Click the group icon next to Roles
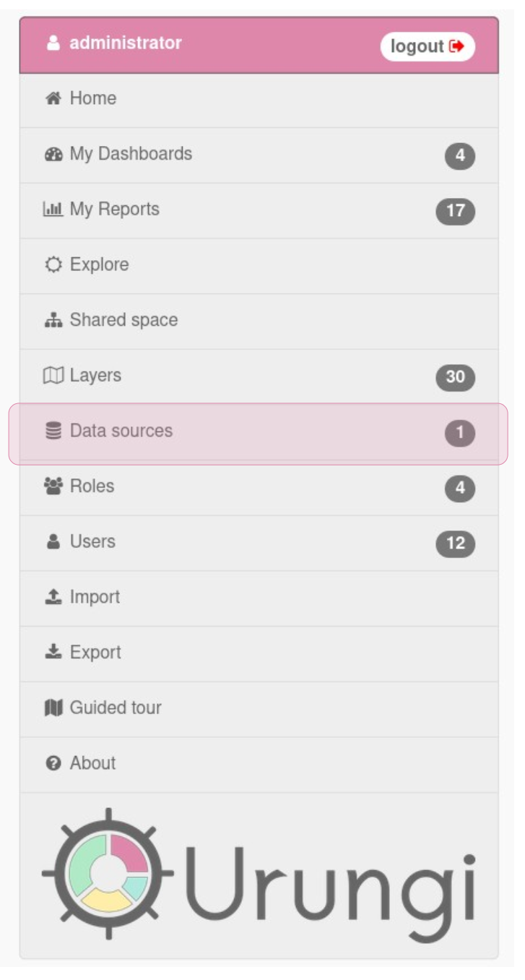The width and height of the screenshot is (525, 980). tap(53, 487)
